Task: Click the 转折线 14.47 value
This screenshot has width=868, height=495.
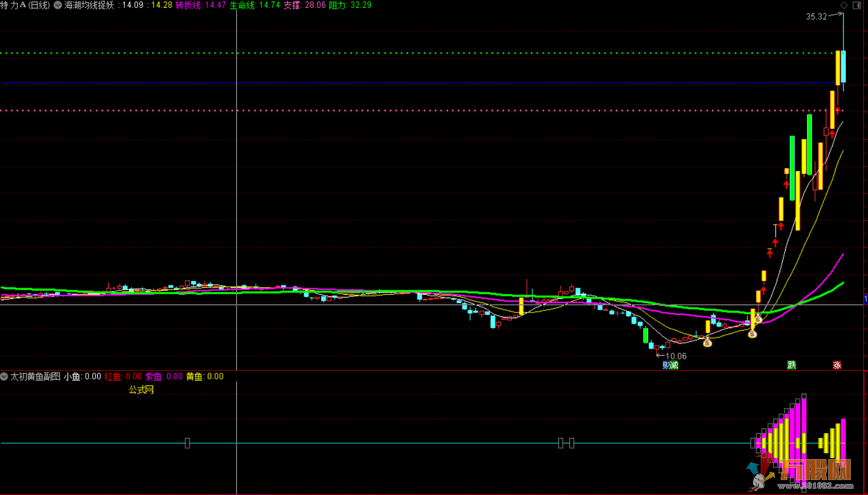Action: (x=201, y=5)
